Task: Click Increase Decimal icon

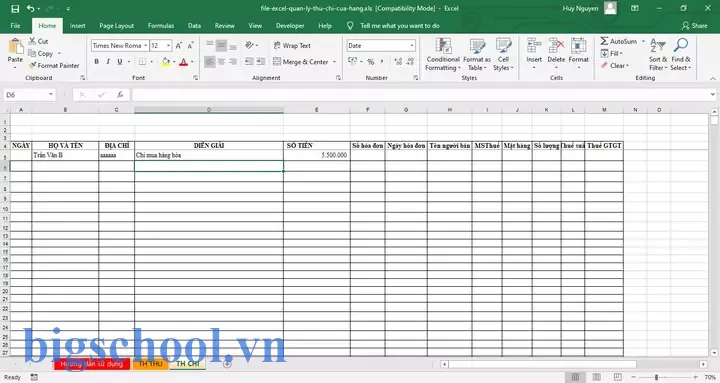Action: pos(398,62)
